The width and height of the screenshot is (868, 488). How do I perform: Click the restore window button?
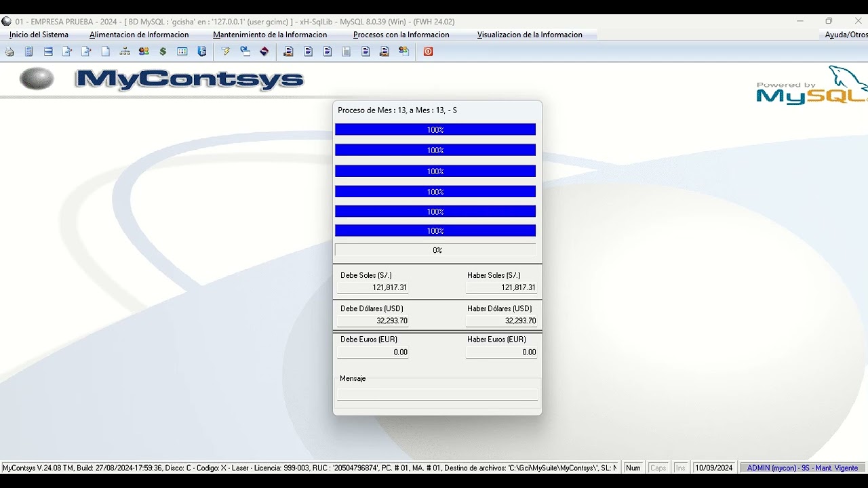click(829, 22)
